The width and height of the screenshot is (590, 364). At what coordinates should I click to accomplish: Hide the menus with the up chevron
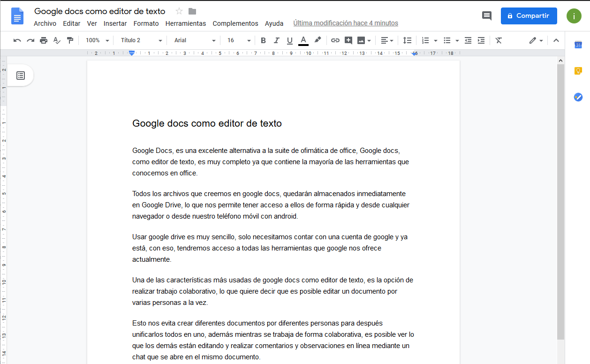pos(556,40)
